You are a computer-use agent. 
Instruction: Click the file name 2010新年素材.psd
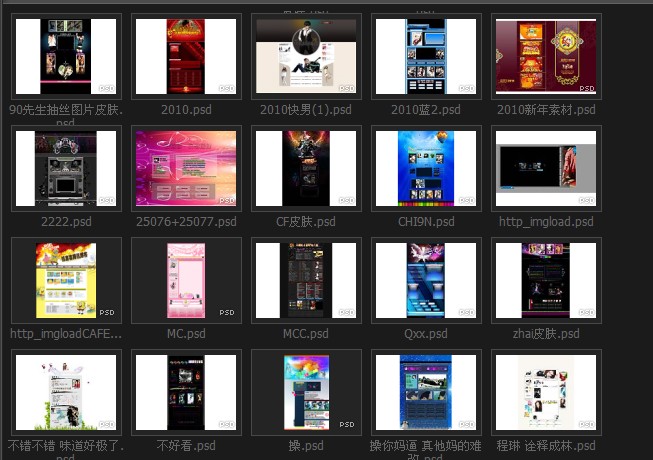click(x=546, y=110)
